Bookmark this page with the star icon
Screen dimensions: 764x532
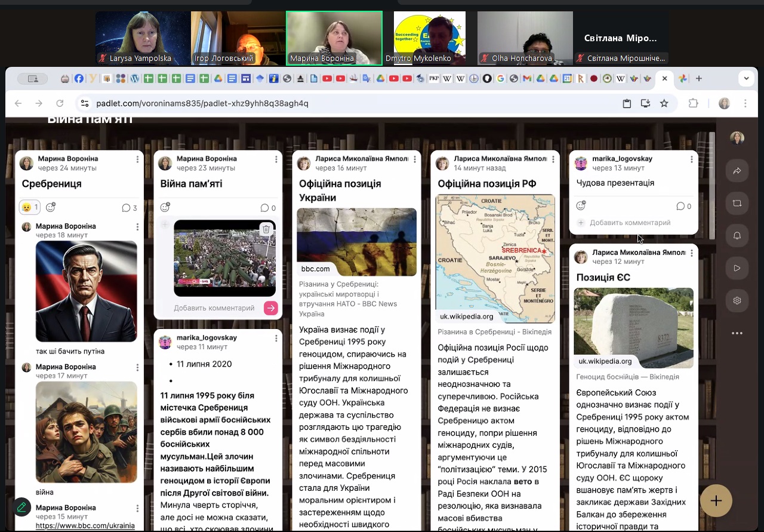(664, 103)
